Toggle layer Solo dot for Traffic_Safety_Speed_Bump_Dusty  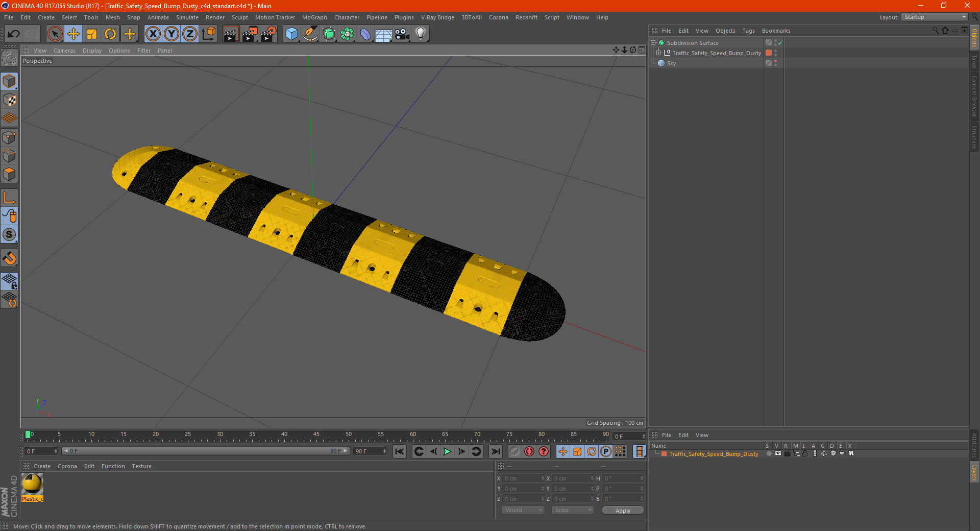point(769,453)
